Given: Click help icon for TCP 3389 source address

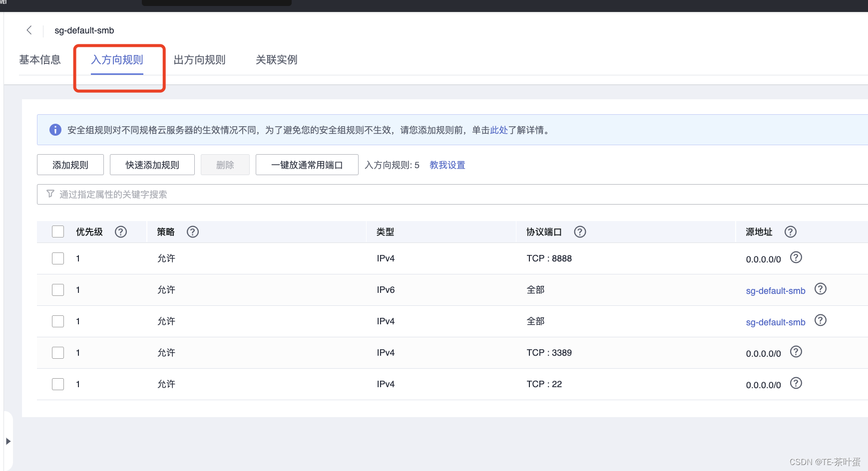Looking at the screenshot, I should tap(796, 352).
